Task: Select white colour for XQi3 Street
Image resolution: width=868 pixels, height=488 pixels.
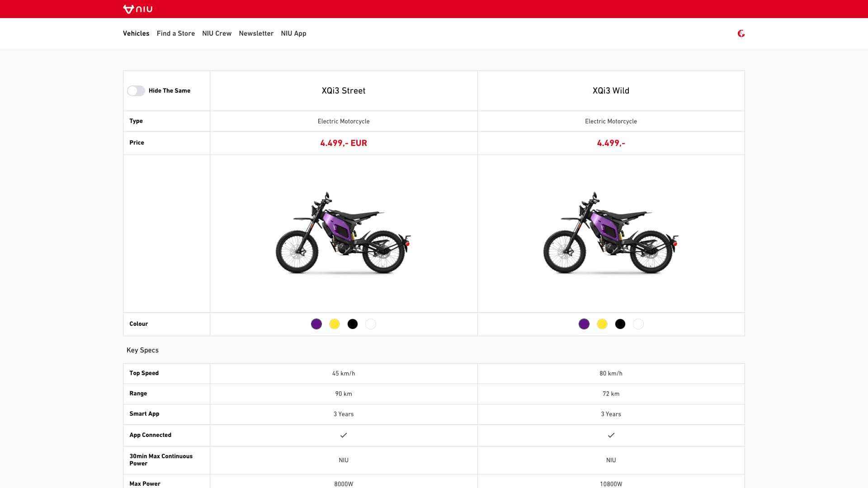Action: [371, 324]
